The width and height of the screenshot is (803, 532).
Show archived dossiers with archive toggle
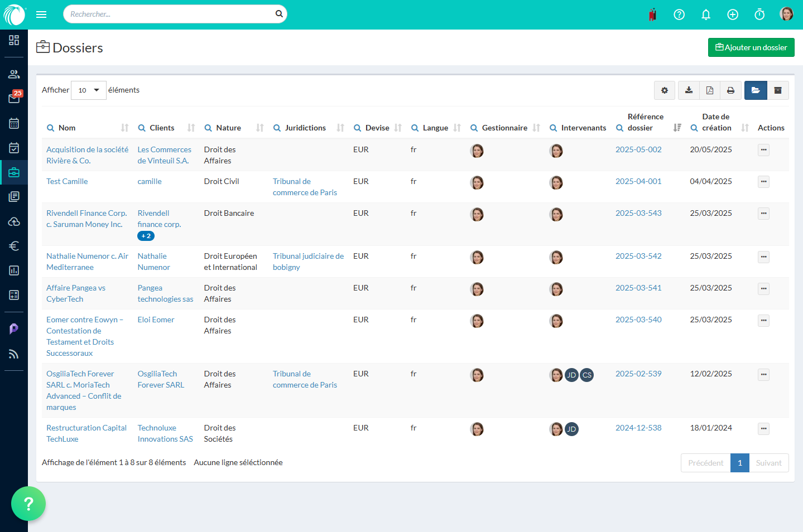[x=778, y=90]
